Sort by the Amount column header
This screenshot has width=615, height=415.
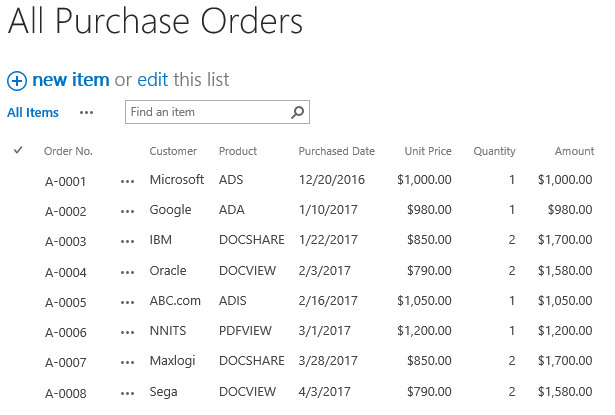click(574, 151)
